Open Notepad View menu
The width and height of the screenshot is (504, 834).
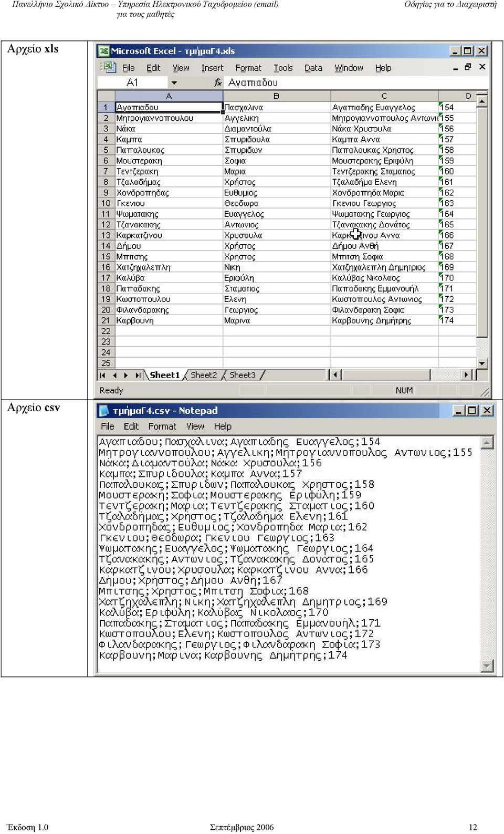195,426
